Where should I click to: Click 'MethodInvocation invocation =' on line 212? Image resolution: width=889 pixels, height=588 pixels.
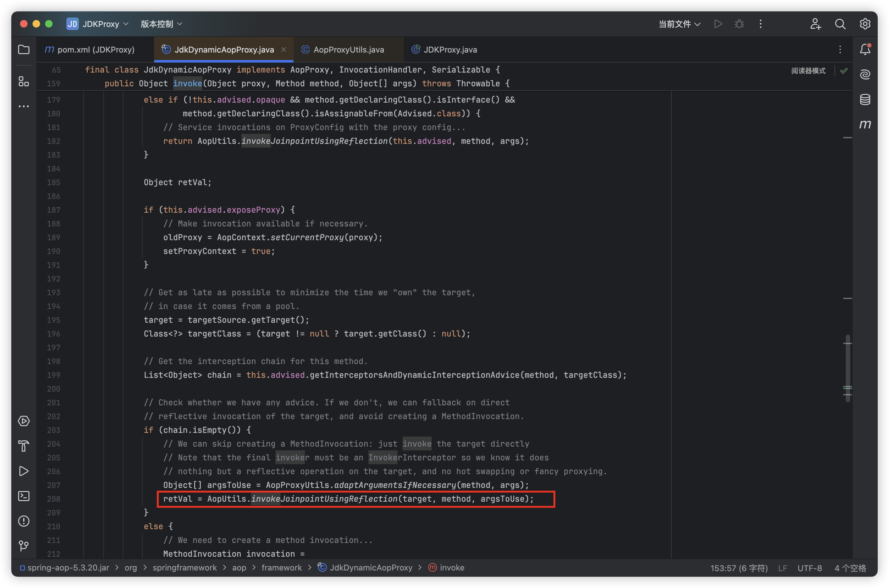pos(234,554)
